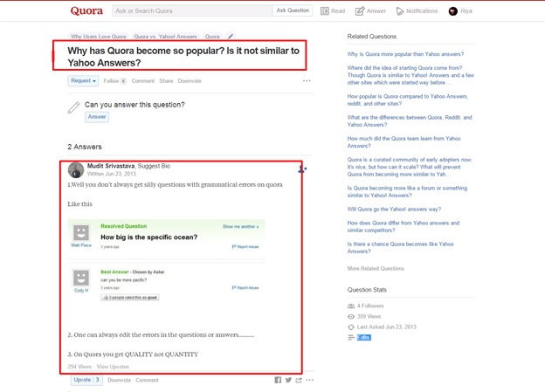Open Quora is a curated community question

tap(410, 167)
